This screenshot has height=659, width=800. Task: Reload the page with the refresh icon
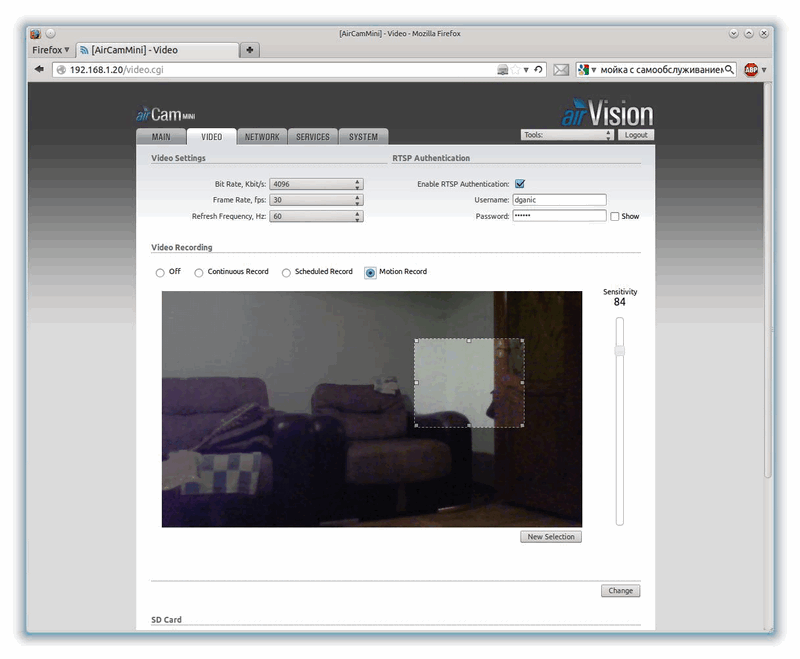coord(538,69)
